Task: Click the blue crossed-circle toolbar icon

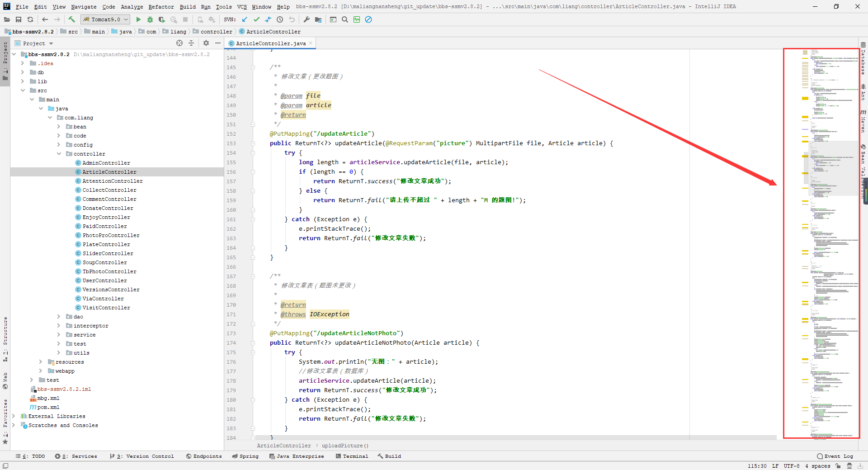Action: click(x=368, y=19)
